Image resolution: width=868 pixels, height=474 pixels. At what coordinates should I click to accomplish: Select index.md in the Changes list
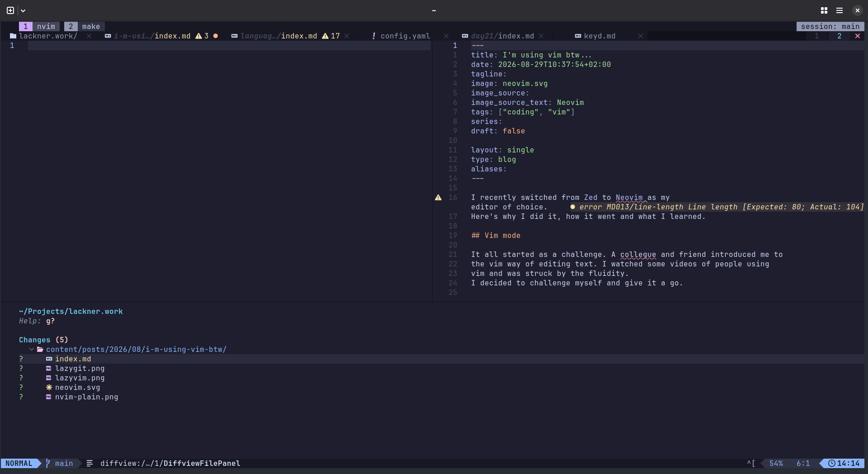coord(73,359)
